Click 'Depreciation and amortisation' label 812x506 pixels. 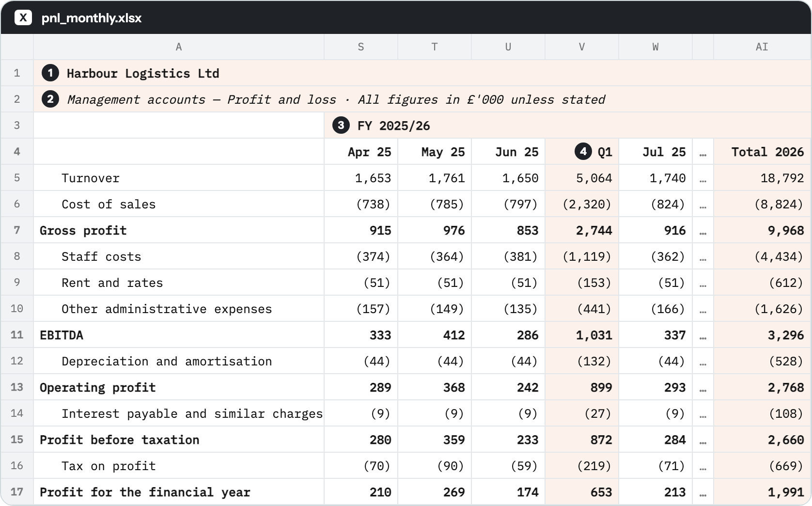click(167, 362)
